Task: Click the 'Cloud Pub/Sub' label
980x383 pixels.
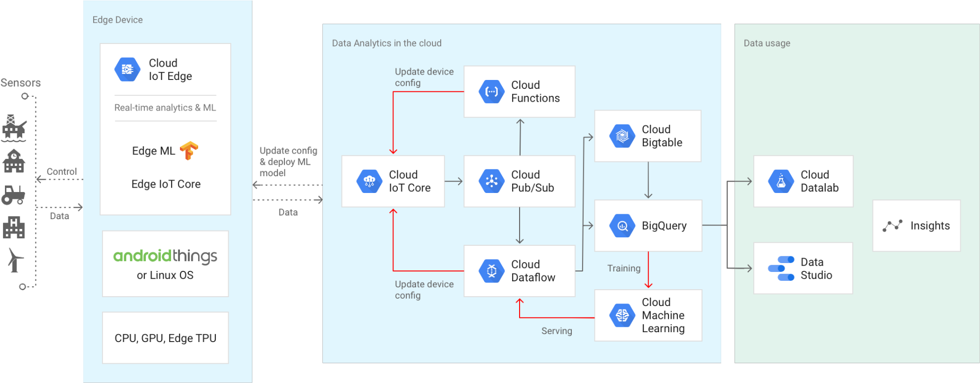Action: coord(532,182)
